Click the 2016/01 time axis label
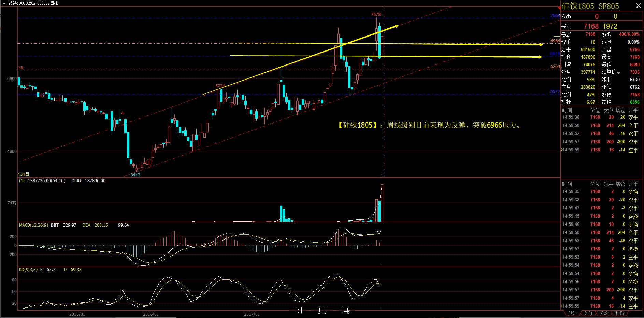644x318 pixels. (x=151, y=314)
